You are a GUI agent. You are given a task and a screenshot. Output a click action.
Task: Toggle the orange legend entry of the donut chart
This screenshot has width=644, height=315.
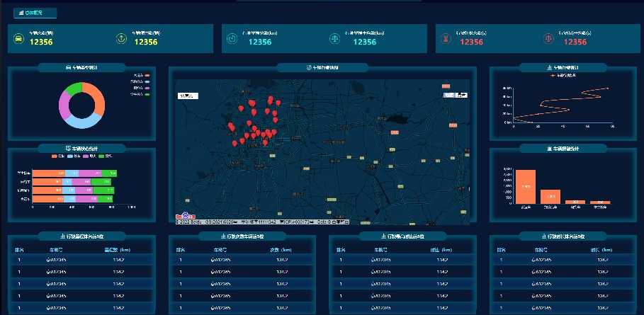coord(142,76)
